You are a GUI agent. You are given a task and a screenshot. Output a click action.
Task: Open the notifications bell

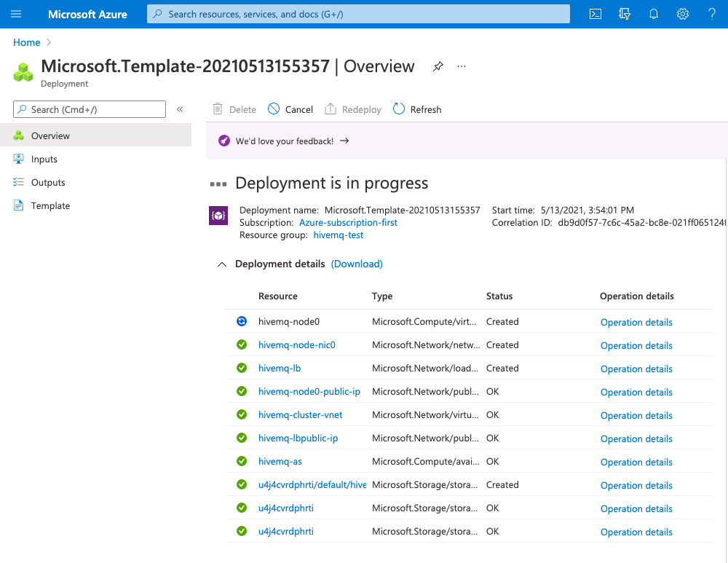[x=653, y=14]
